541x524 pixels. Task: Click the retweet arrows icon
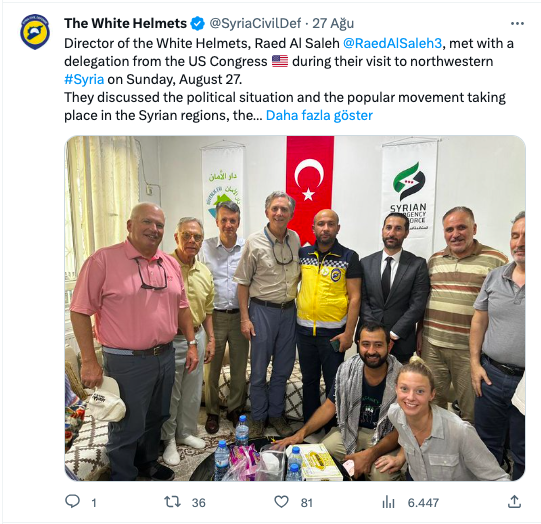point(172,502)
